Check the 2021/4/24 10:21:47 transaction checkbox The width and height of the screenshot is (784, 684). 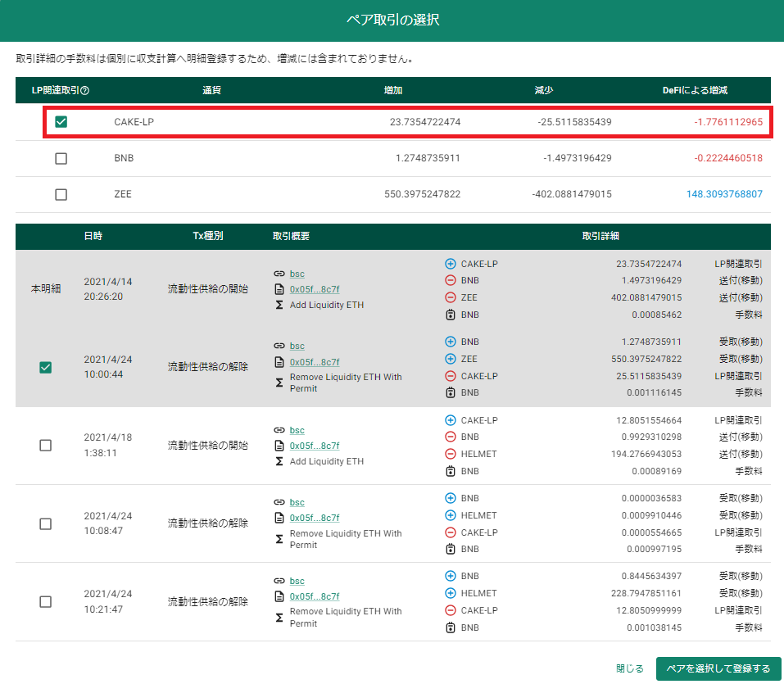[46, 601]
